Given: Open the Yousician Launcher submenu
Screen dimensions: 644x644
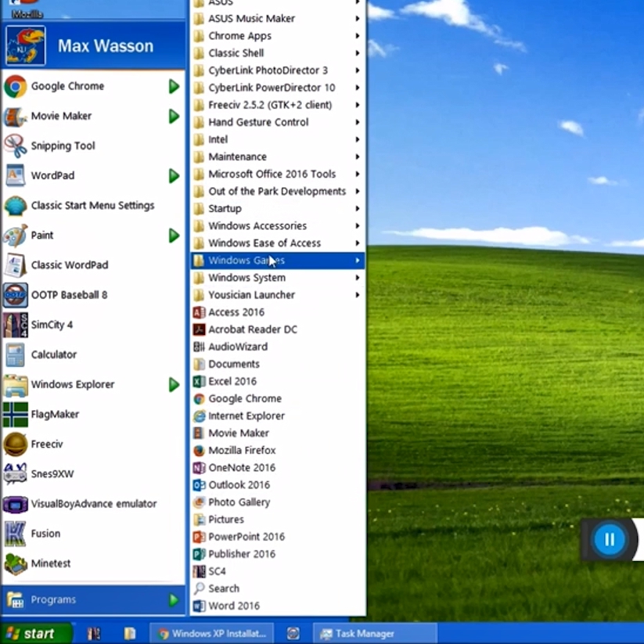Looking at the screenshot, I should tap(278, 295).
